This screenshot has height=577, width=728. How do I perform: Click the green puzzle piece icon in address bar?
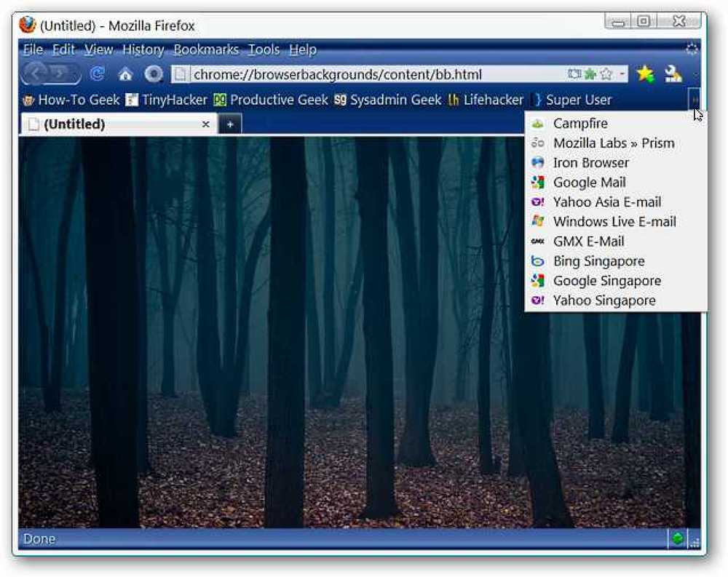[590, 73]
